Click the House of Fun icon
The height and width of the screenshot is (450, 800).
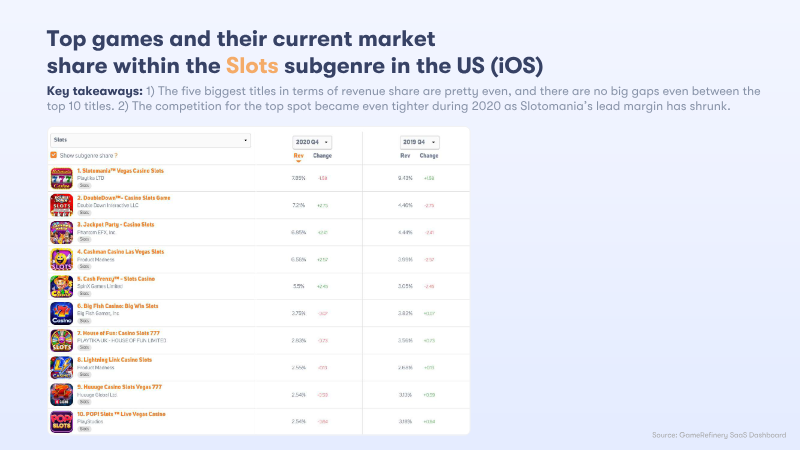click(x=62, y=341)
